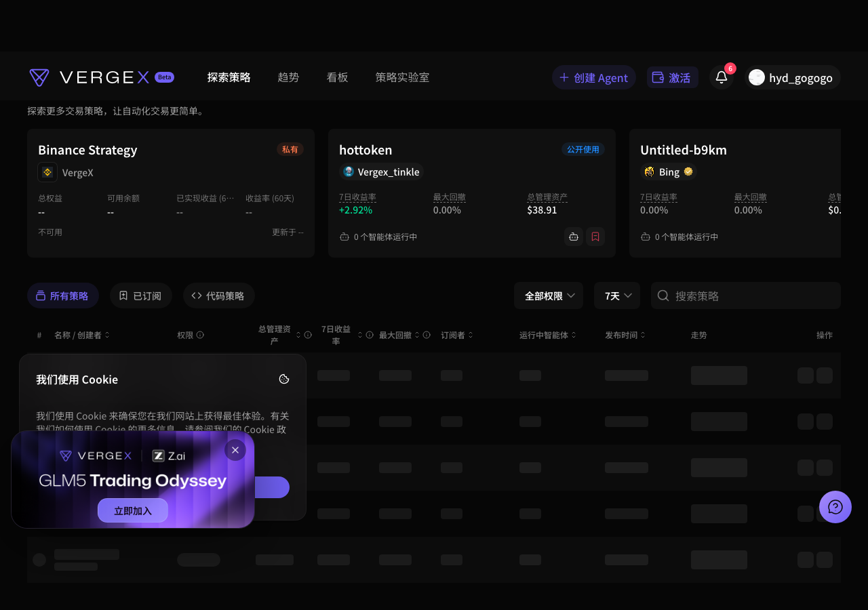Select the 代码策略 filter tab

coord(219,296)
